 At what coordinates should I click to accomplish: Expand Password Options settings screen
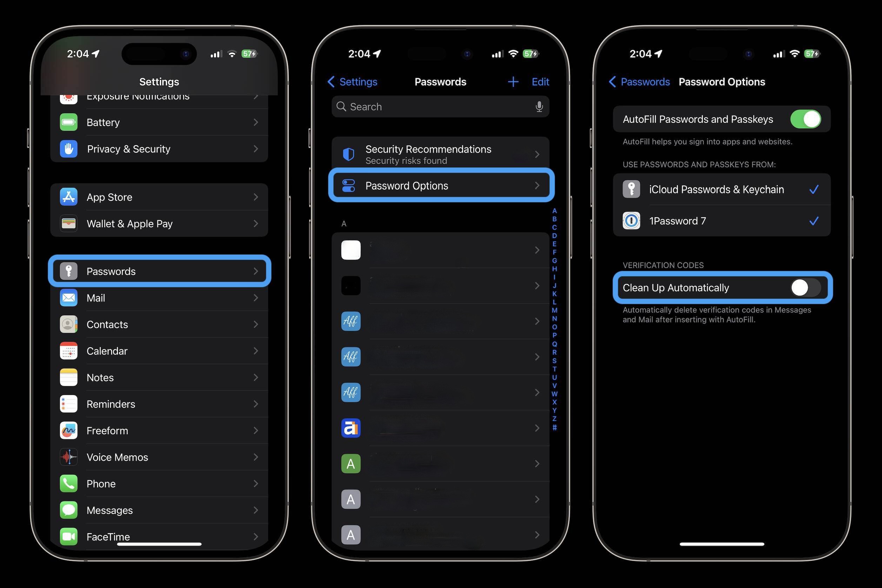coord(440,186)
